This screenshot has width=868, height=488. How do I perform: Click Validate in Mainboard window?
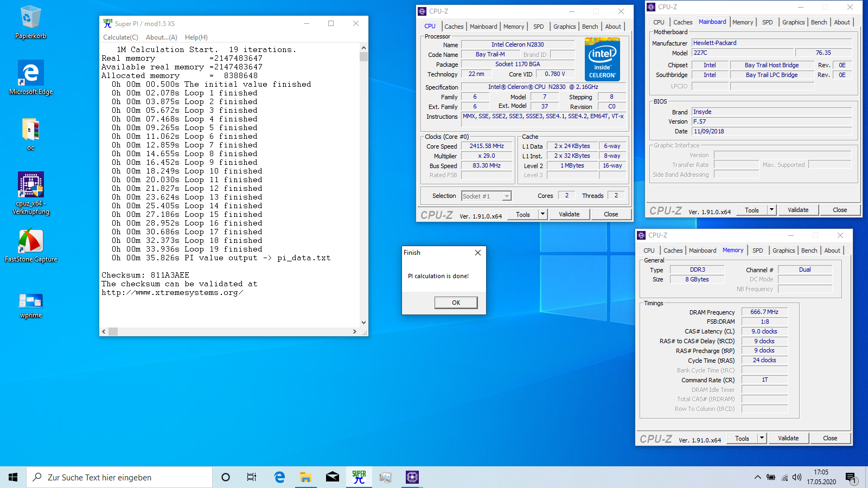coord(798,210)
